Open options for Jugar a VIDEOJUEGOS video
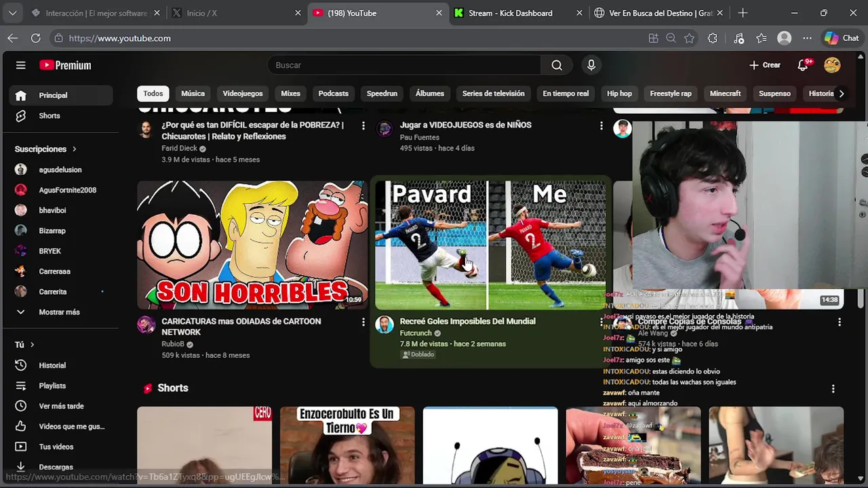868x488 pixels. click(601, 125)
